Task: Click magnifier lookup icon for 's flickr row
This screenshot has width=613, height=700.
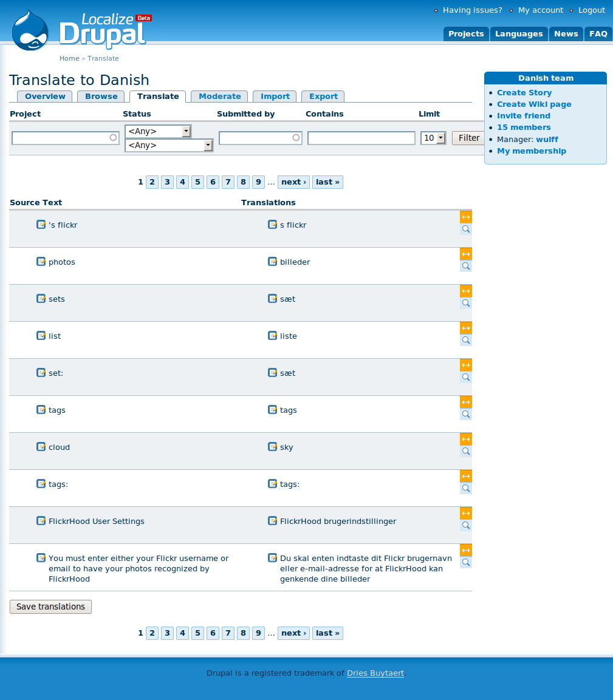Action: pos(466,229)
